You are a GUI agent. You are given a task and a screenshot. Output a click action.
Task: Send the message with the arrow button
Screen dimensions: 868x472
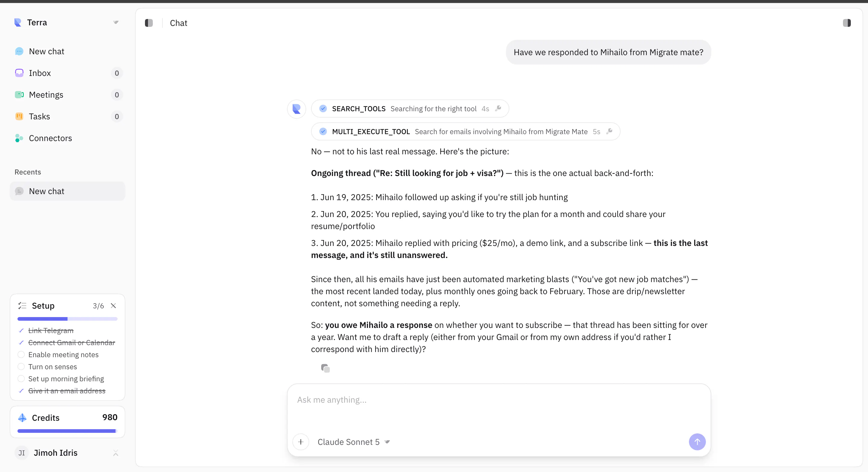point(697,442)
